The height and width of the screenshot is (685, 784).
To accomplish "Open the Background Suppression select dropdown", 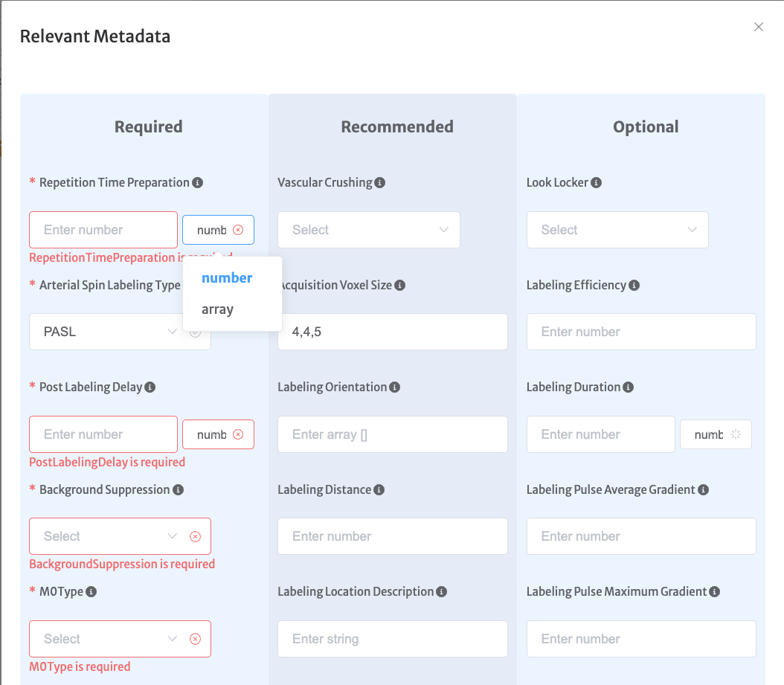I will 120,536.
